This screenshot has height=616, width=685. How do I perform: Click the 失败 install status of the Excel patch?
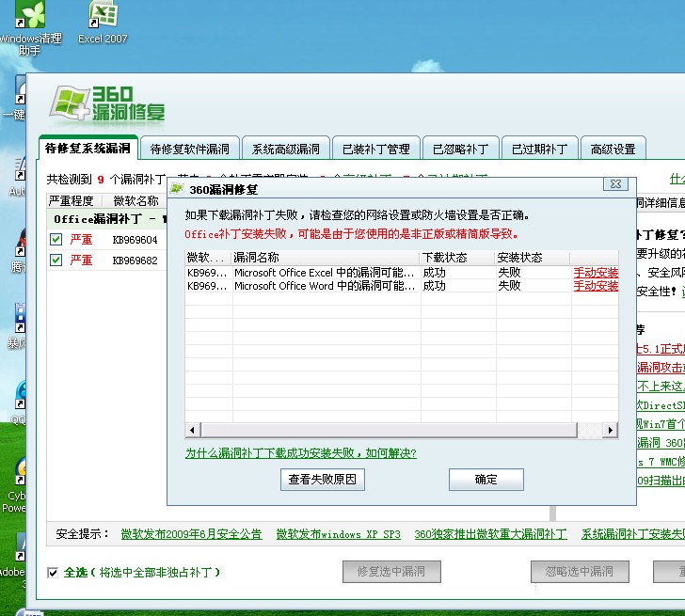tap(509, 273)
